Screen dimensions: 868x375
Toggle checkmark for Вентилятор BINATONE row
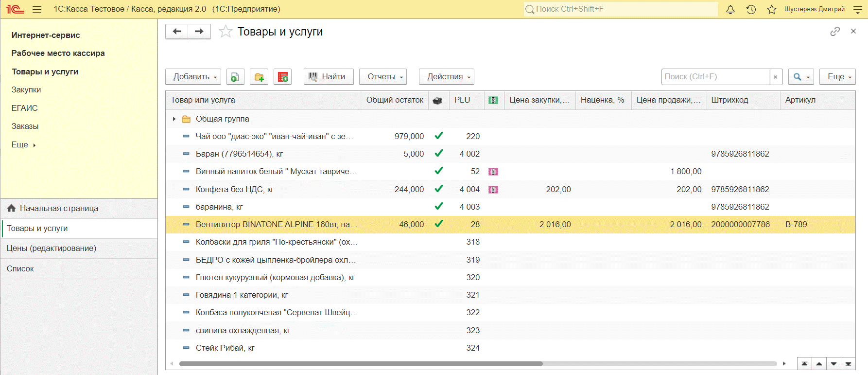click(x=438, y=224)
